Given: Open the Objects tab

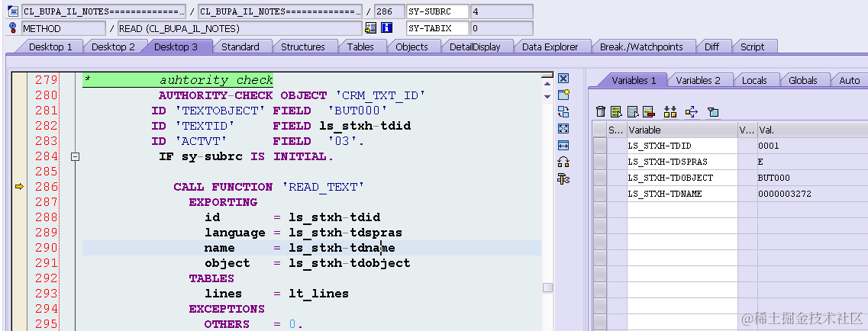Looking at the screenshot, I should (411, 47).
